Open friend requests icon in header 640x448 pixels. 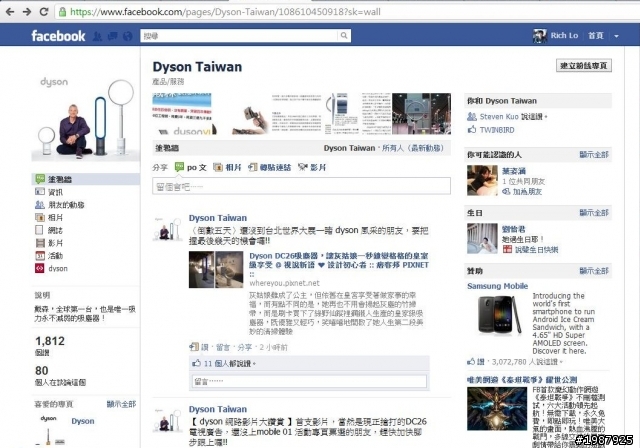(97, 36)
